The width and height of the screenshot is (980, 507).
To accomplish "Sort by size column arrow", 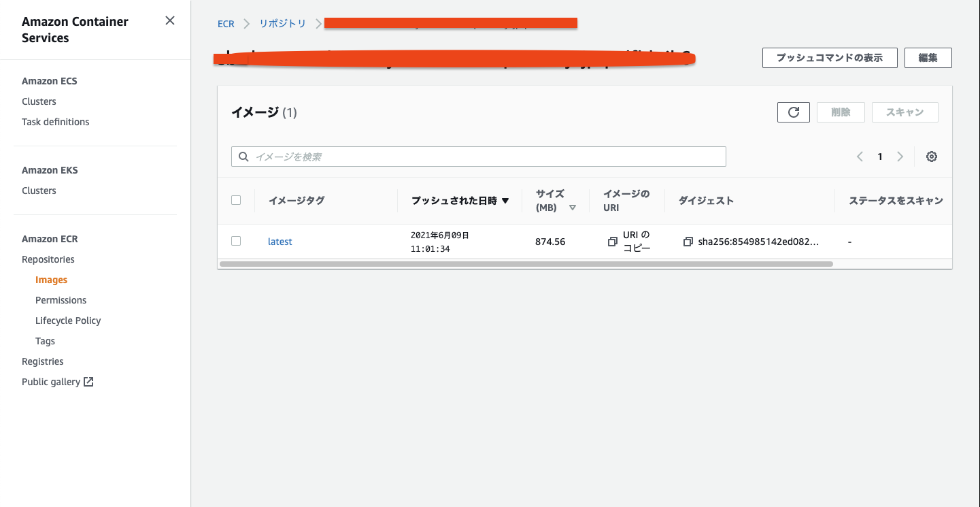I will 573,208.
